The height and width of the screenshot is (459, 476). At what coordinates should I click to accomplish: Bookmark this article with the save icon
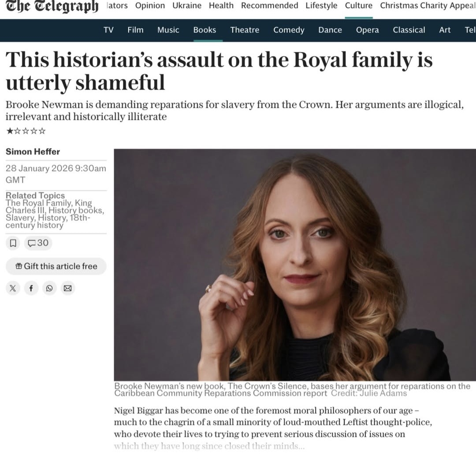coord(13,243)
